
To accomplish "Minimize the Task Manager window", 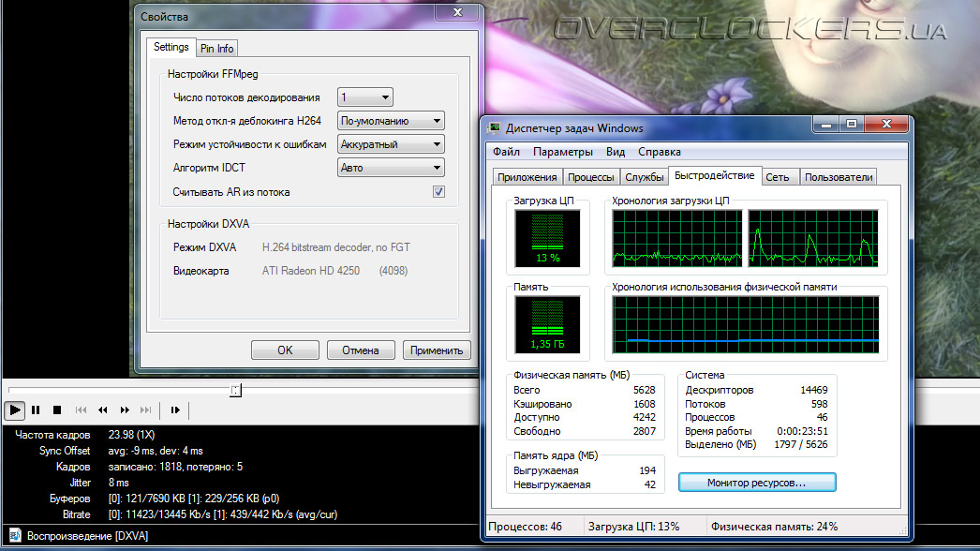I will pos(825,125).
